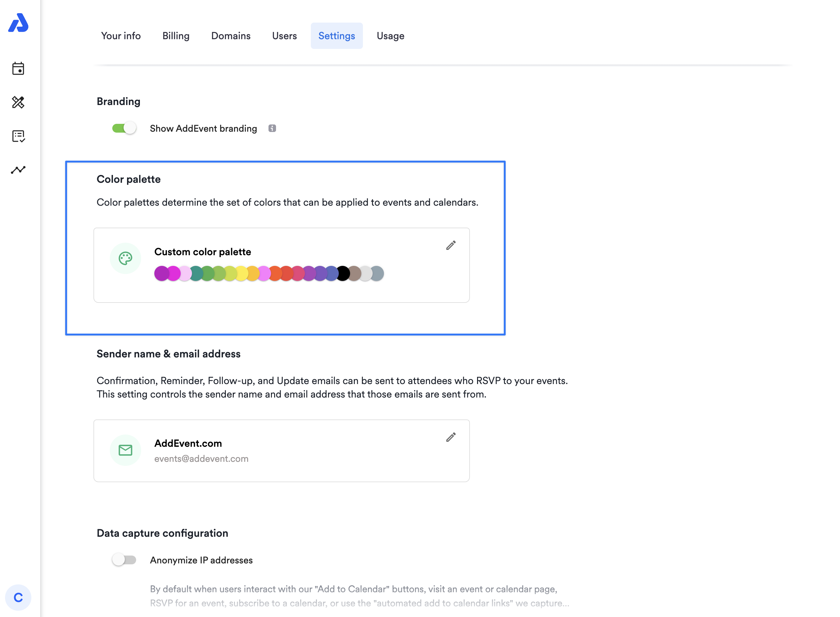Select the blue-gray last swatch

click(377, 273)
